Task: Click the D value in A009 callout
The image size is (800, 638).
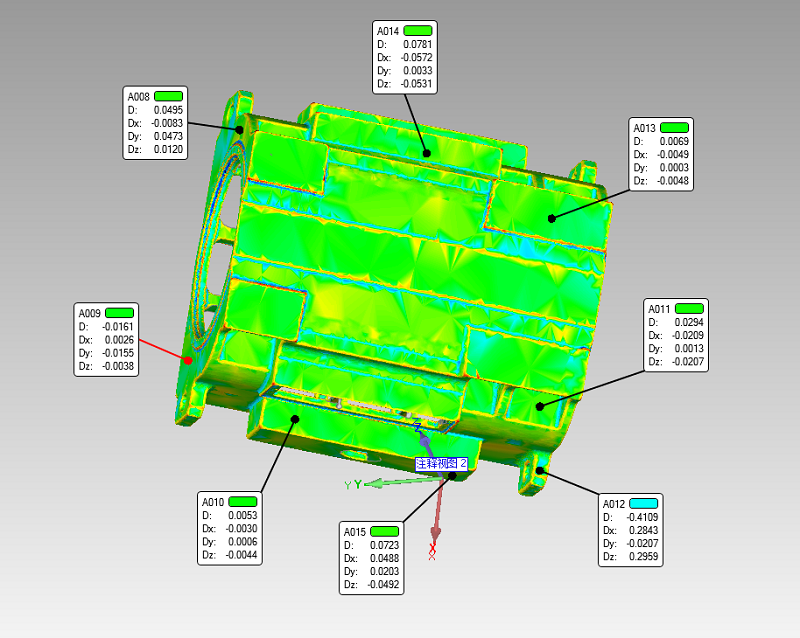Action: 122,326
